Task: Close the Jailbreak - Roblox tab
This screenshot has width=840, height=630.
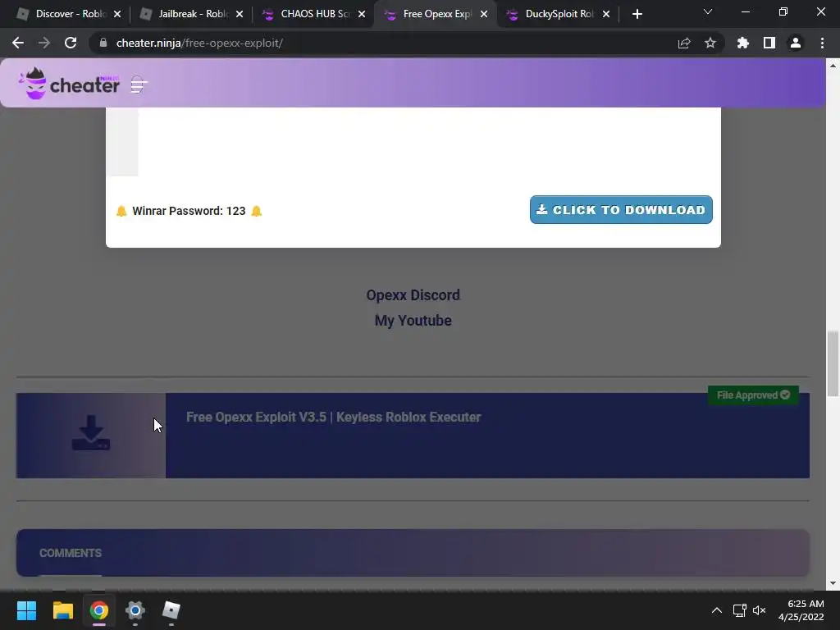Action: pyautogui.click(x=240, y=14)
